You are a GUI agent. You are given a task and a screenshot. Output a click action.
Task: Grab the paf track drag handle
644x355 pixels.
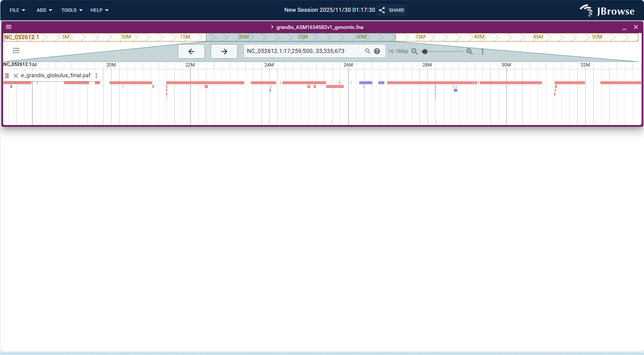(x=7, y=76)
